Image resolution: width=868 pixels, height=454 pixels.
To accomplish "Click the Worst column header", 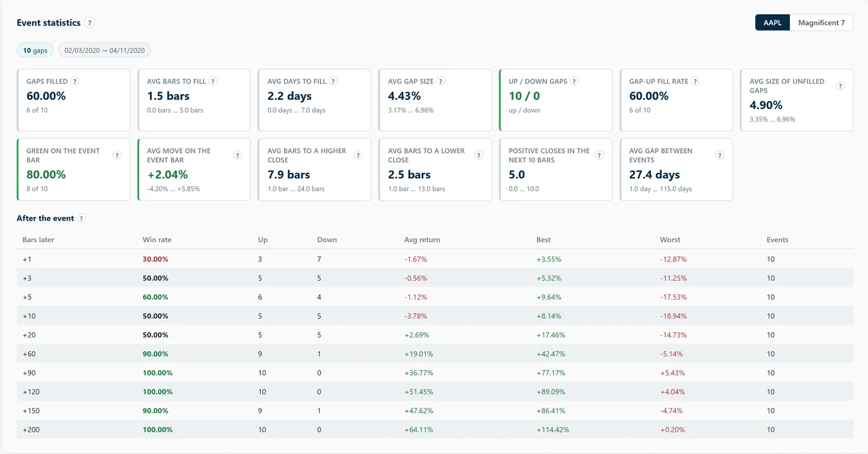I will [670, 240].
